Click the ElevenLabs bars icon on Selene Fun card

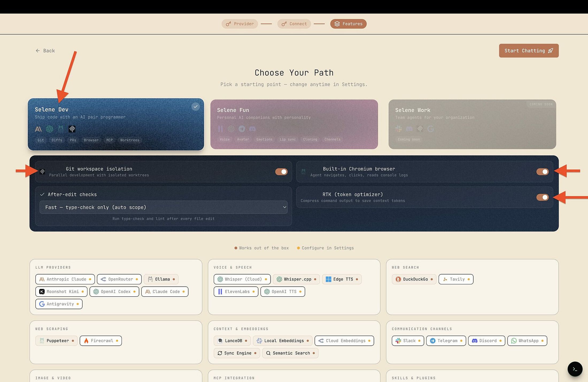coord(220,129)
